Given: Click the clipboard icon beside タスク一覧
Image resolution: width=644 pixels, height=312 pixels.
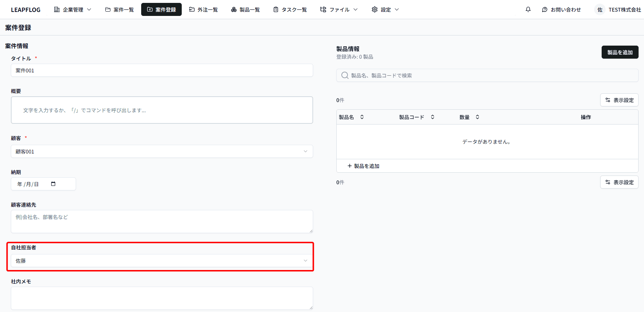Looking at the screenshot, I should [276, 9].
